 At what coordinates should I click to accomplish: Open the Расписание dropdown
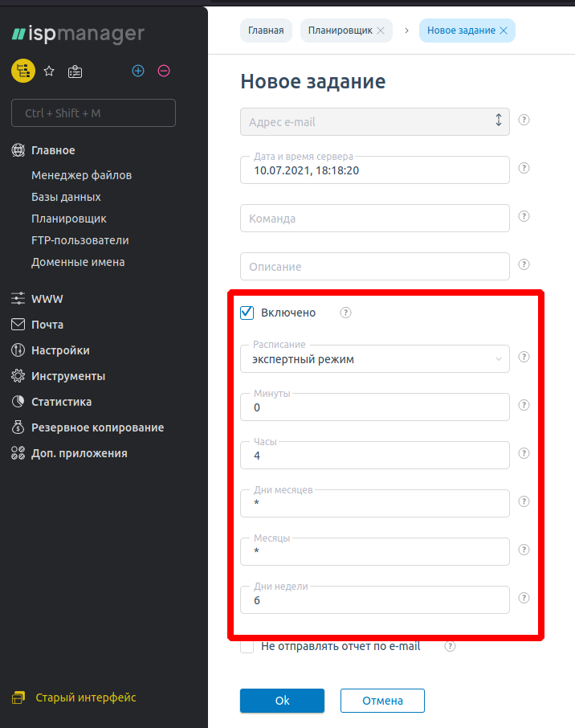coord(374,359)
